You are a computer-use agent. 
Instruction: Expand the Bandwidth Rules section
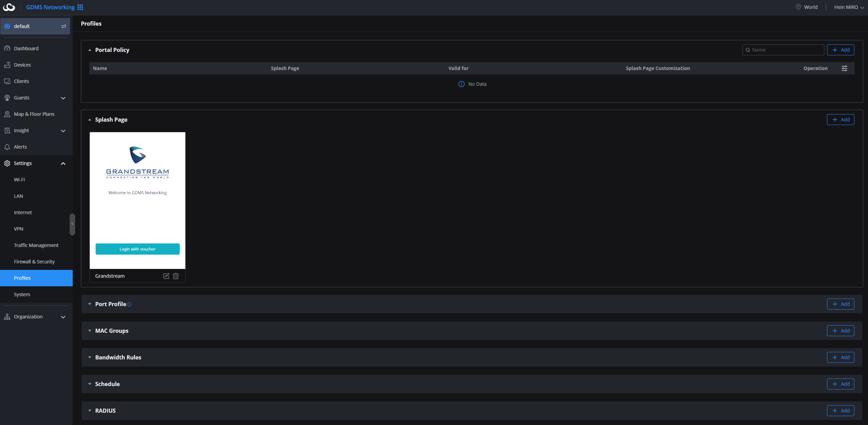90,357
